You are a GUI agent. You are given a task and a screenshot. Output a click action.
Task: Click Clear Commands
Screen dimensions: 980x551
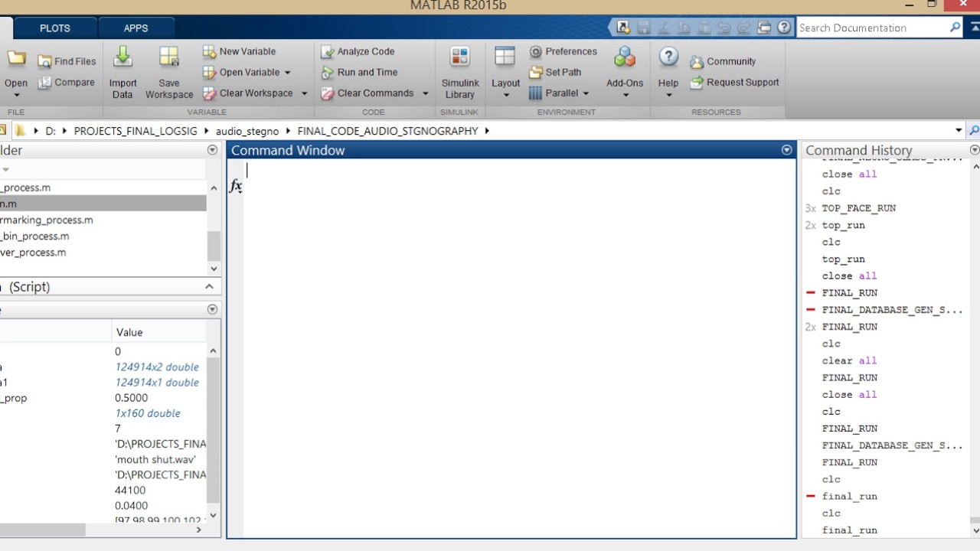pyautogui.click(x=367, y=93)
